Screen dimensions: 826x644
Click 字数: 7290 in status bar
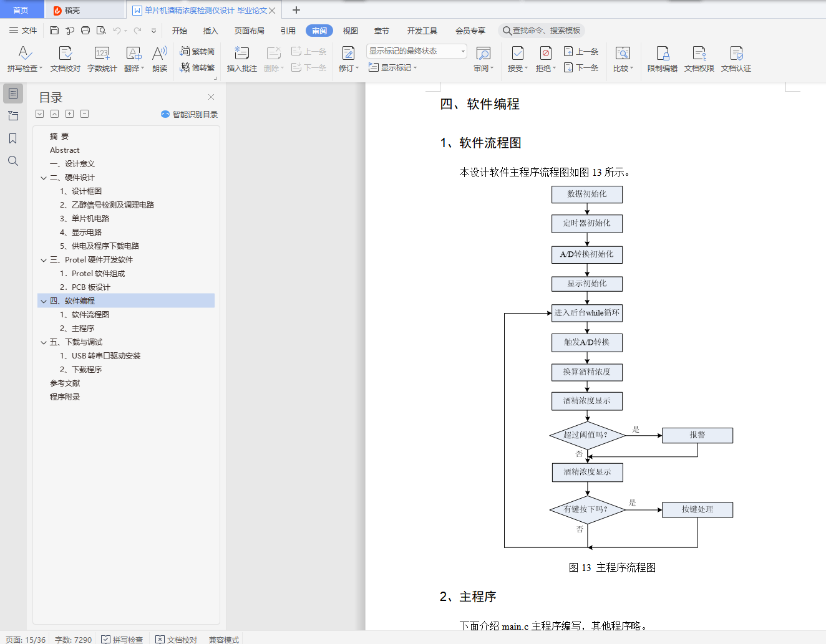click(x=73, y=640)
